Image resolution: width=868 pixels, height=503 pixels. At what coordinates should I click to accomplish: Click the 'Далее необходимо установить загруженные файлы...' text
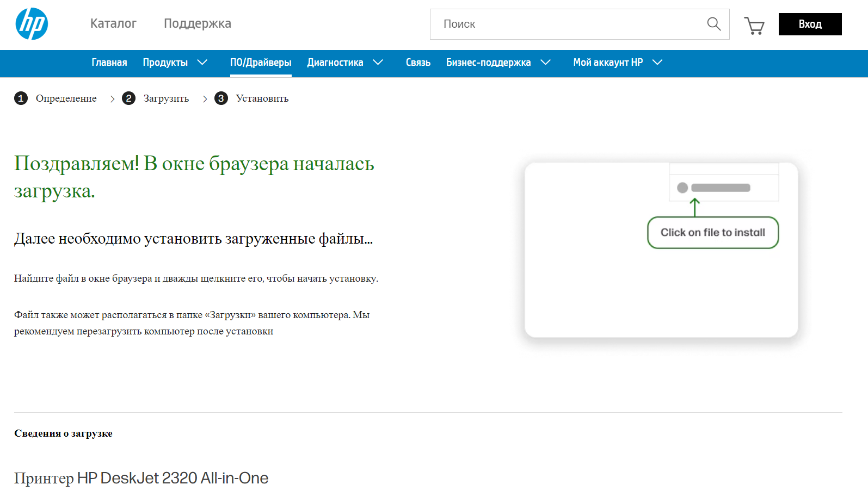[194, 239]
